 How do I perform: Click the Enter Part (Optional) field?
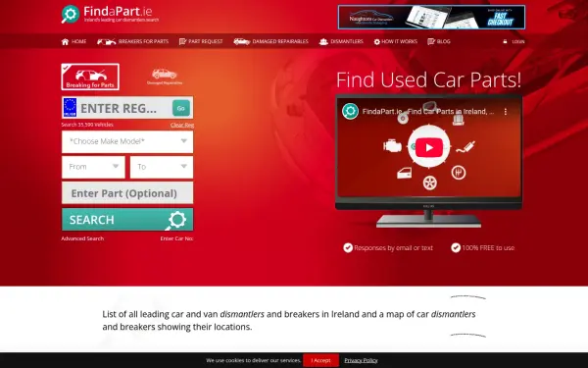pyautogui.click(x=127, y=193)
